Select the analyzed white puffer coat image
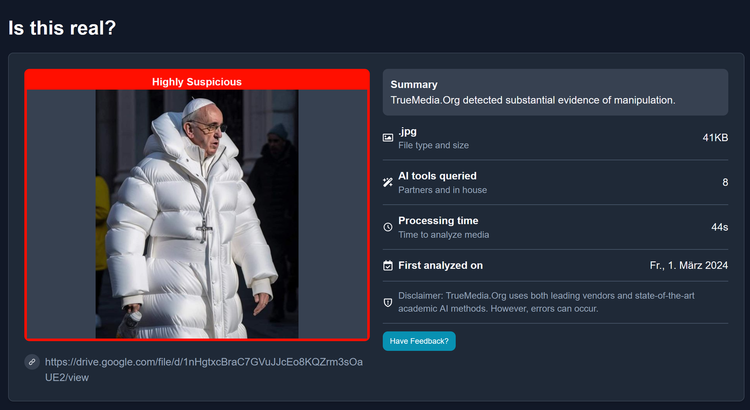This screenshot has width=750, height=410. [x=197, y=214]
